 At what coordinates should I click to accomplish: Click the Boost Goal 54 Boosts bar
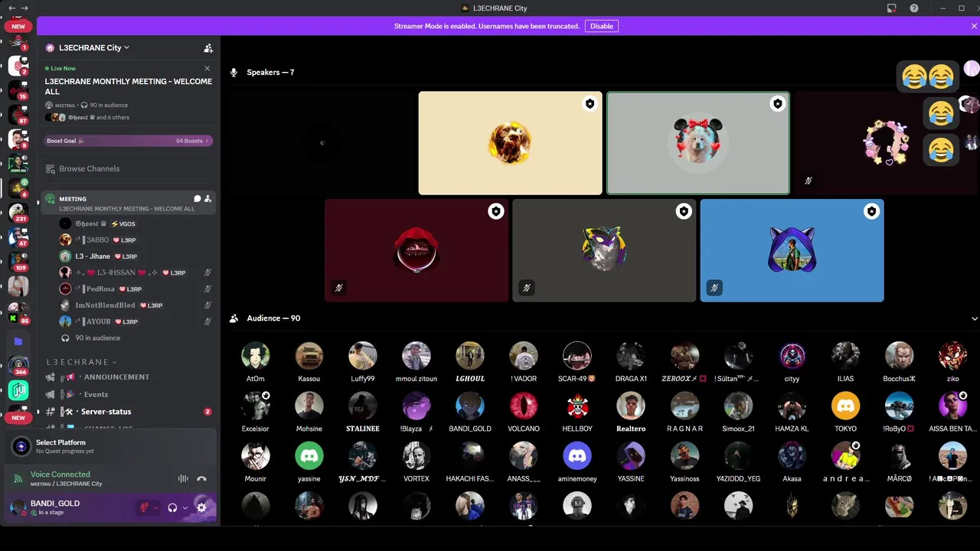pyautogui.click(x=129, y=141)
